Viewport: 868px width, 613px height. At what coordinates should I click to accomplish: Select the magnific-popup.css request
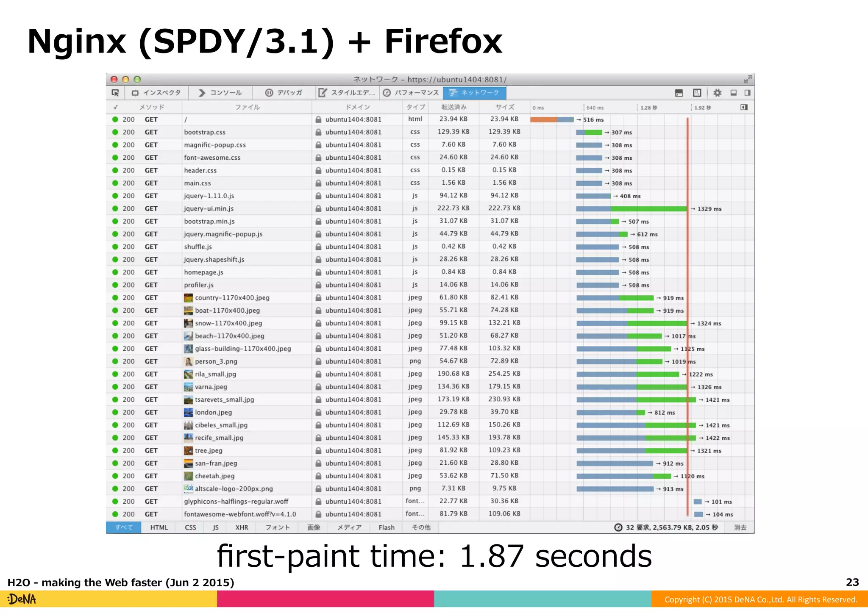430,145
